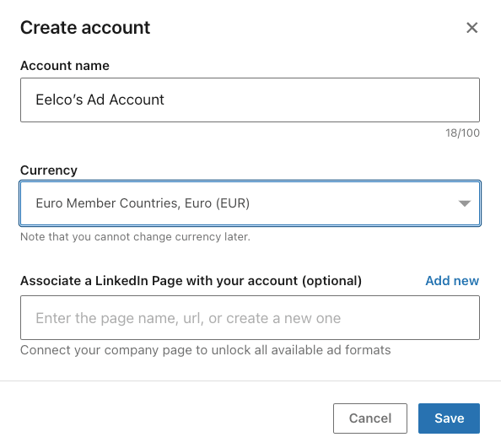Click the 18/100 character counter

[x=463, y=133]
